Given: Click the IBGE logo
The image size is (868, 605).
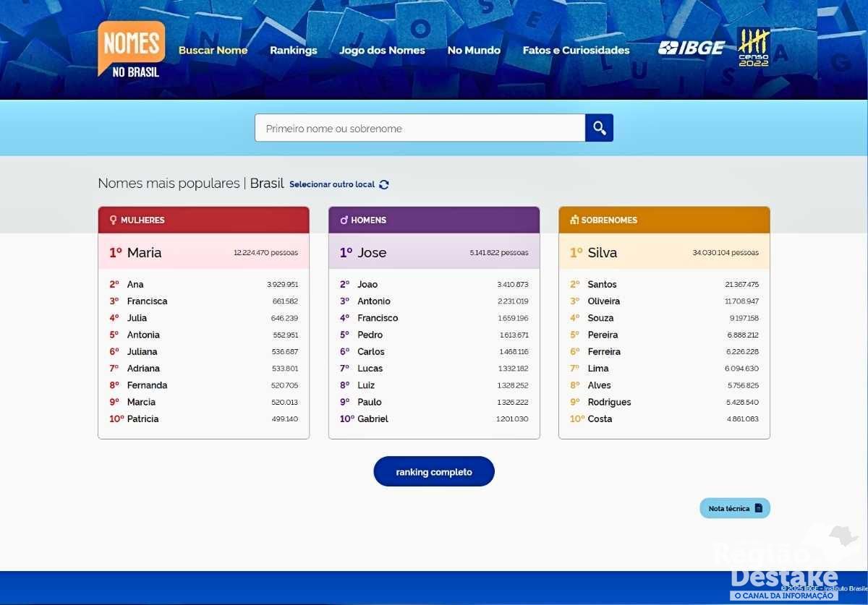Looking at the screenshot, I should [x=691, y=48].
